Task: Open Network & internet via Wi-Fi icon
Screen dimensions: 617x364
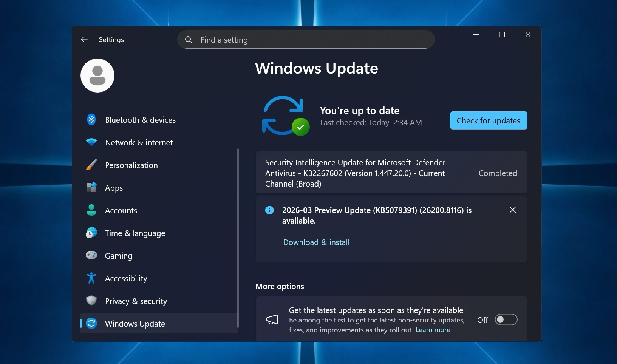Action: point(91,142)
